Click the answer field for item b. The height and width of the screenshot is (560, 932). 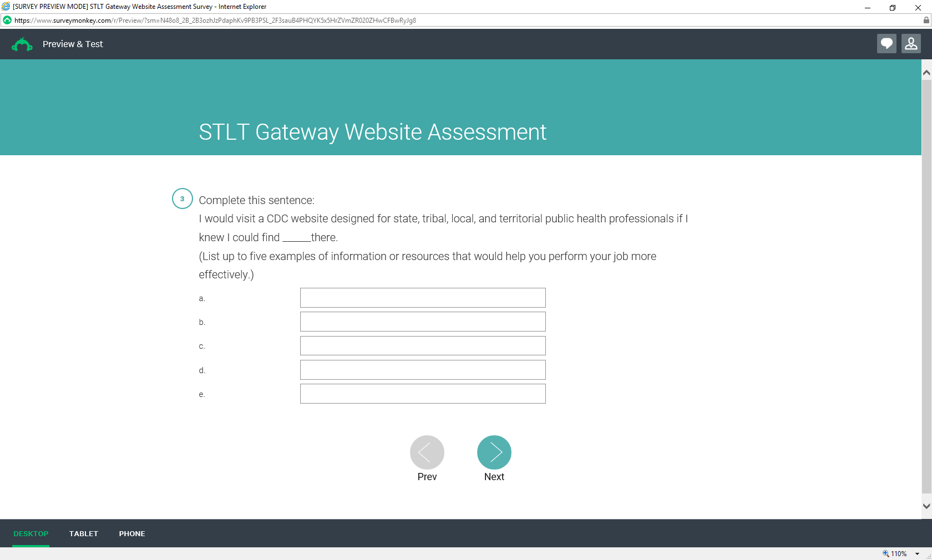[x=423, y=322]
